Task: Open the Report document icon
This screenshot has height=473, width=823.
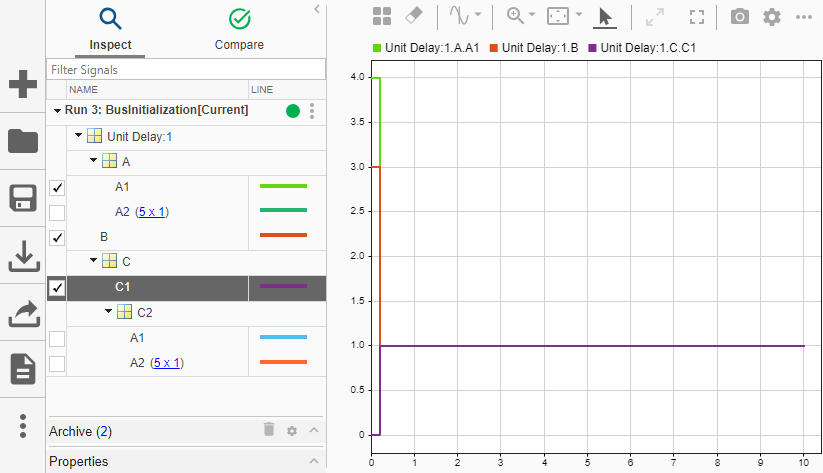Action: pyautogui.click(x=23, y=369)
